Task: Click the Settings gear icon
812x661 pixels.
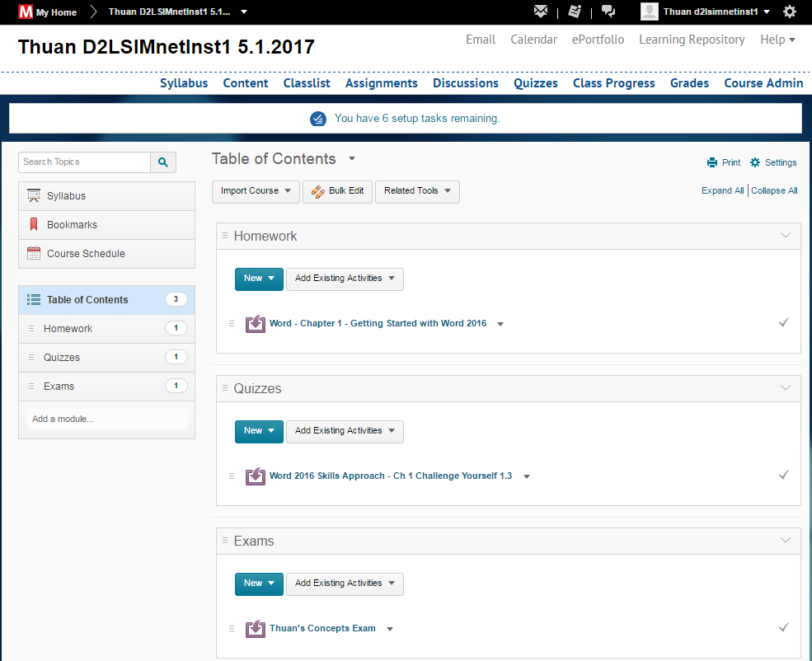Action: pyautogui.click(x=755, y=162)
